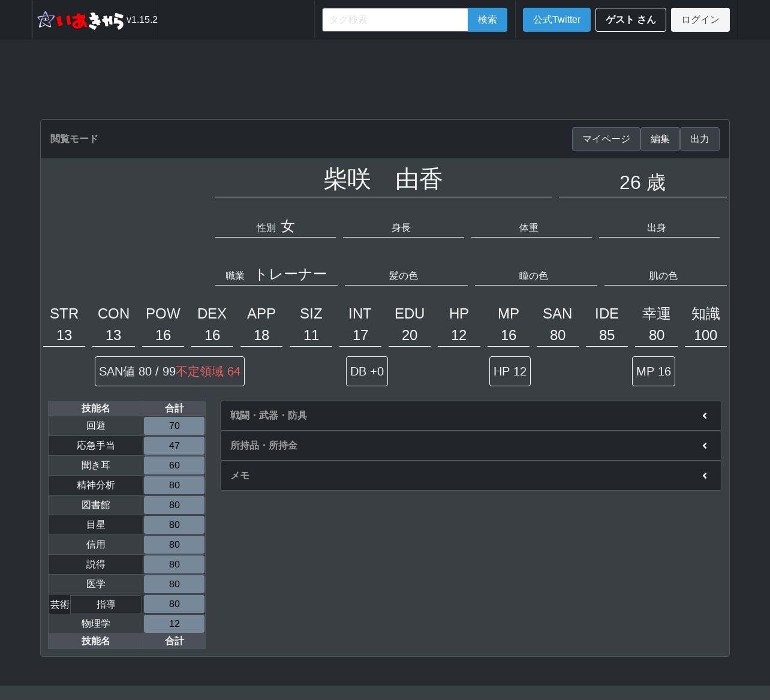770x700 pixels.
Task: Click the 信用 skill total
Action: point(175,545)
